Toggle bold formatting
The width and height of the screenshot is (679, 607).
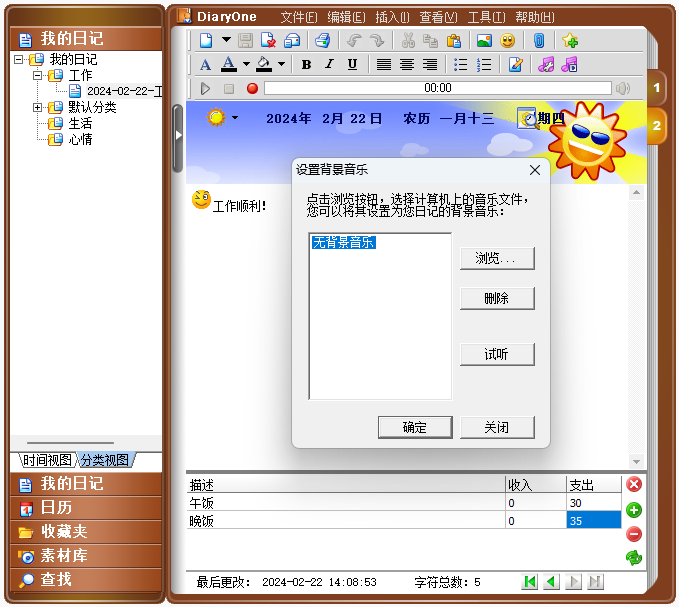(x=306, y=65)
